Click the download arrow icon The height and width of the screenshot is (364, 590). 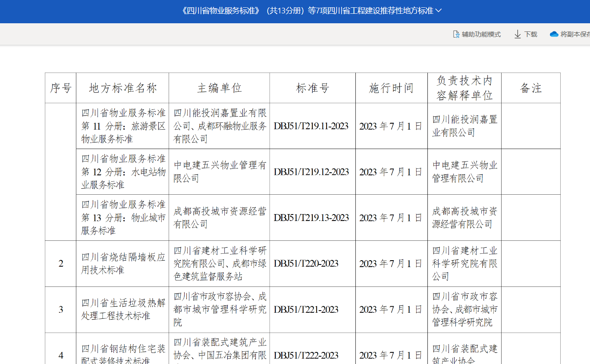(518, 34)
